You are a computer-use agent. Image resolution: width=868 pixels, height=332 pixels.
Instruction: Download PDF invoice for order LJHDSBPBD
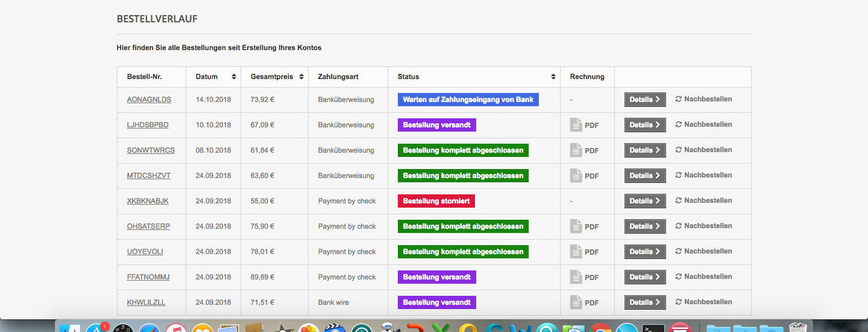click(584, 125)
